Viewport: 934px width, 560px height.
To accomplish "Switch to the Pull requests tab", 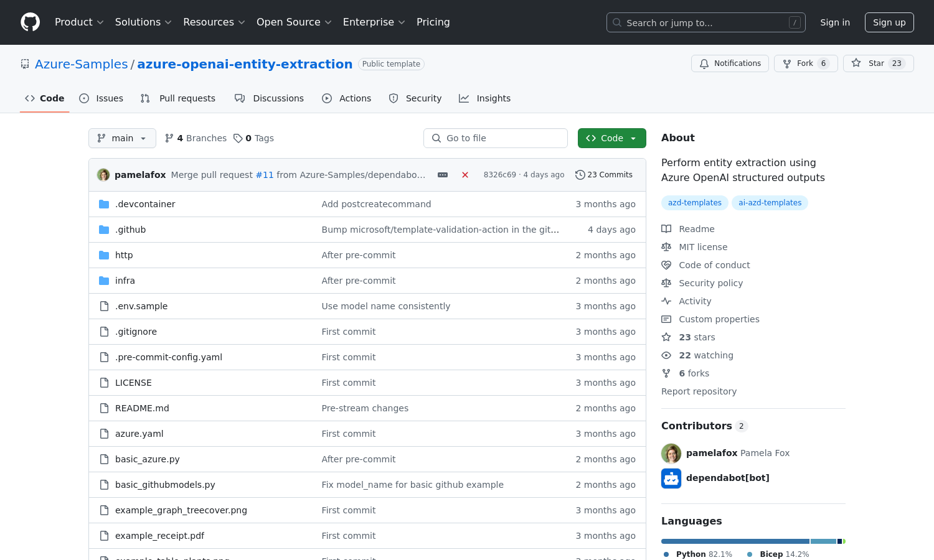I will pos(178,98).
